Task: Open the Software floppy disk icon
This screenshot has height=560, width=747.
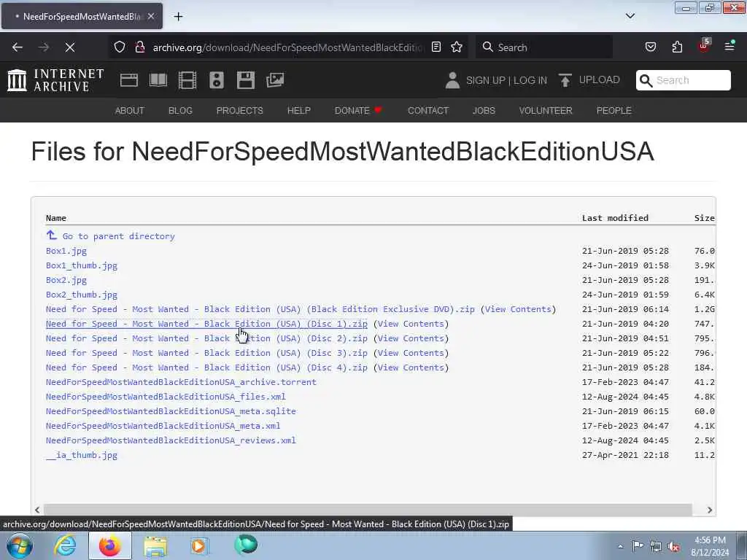Action: pos(245,80)
